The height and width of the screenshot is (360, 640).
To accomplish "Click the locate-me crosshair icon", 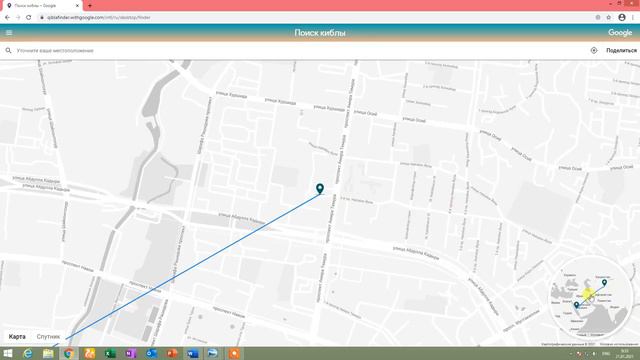I will (x=594, y=51).
